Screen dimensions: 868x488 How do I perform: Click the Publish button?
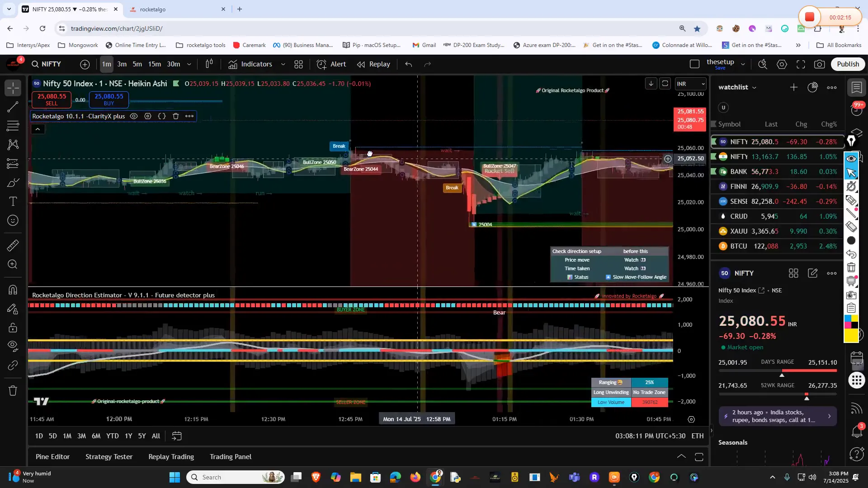coord(848,64)
